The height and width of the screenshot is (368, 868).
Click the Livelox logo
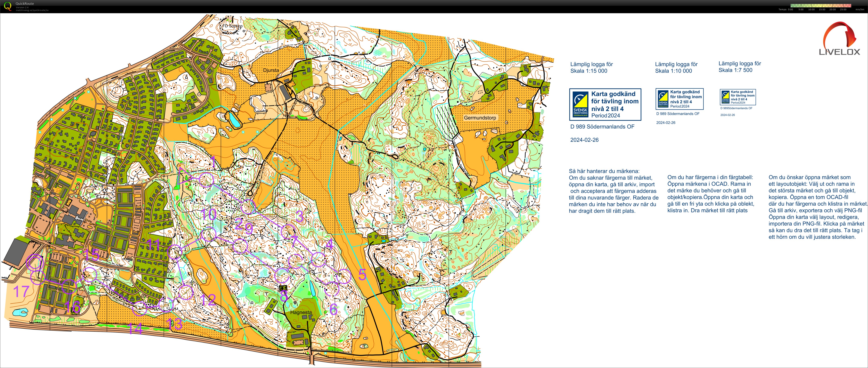(839, 38)
